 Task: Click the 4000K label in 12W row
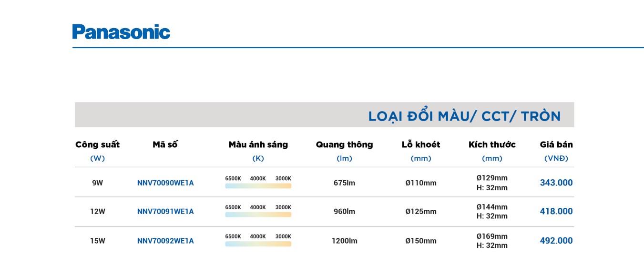click(x=258, y=207)
